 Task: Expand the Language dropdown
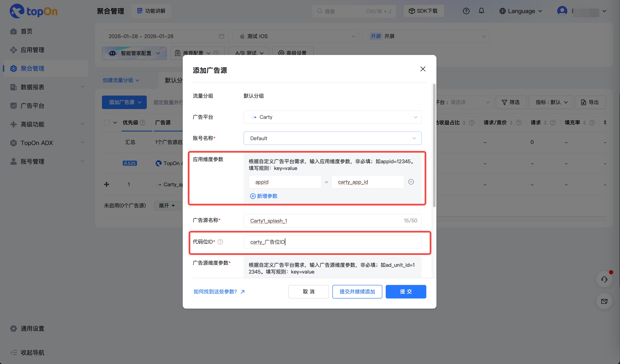pyautogui.click(x=521, y=11)
